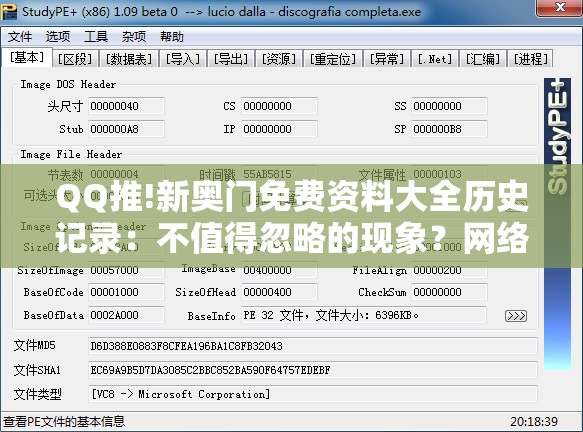Switch to the [区段] tab
The width and height of the screenshot is (583, 432).
point(75,59)
